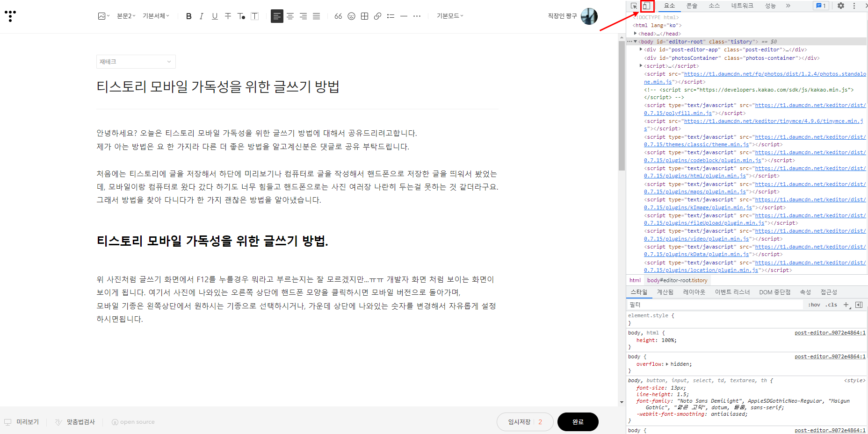
Task: Switch to the 계산됨 Computed subtab
Action: [665, 292]
